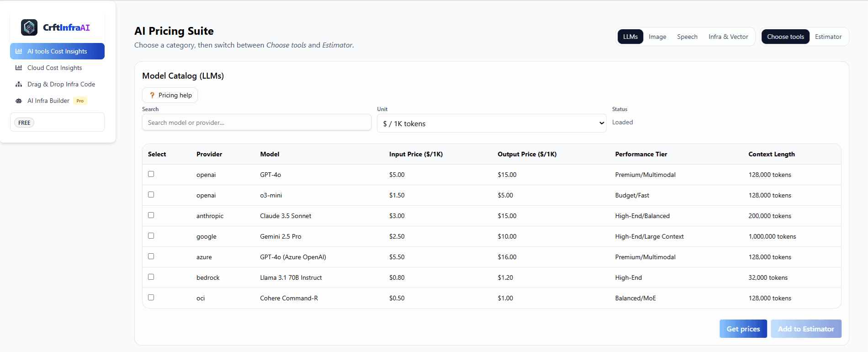Check the Llama 3.1 70B Instruct row
The width and height of the screenshot is (868, 352).
coord(151,277)
